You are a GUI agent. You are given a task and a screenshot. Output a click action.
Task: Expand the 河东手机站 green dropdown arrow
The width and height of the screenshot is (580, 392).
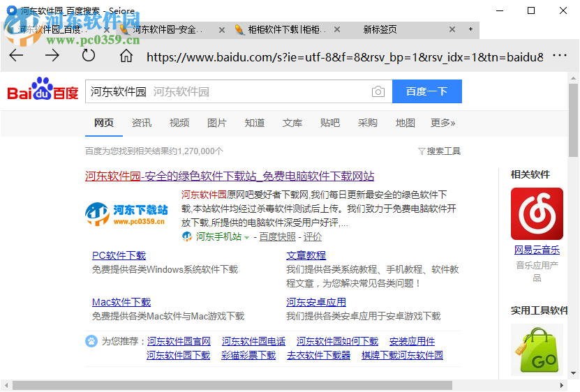[x=246, y=237]
